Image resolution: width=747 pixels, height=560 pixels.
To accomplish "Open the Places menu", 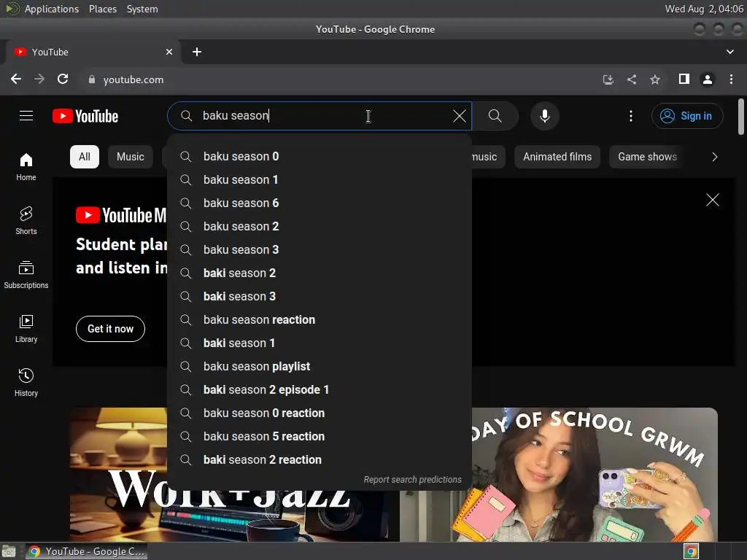I will pos(102,9).
